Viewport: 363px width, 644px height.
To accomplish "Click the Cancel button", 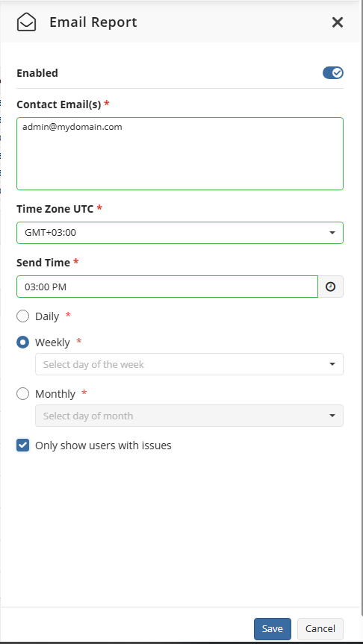I will click(x=320, y=629).
